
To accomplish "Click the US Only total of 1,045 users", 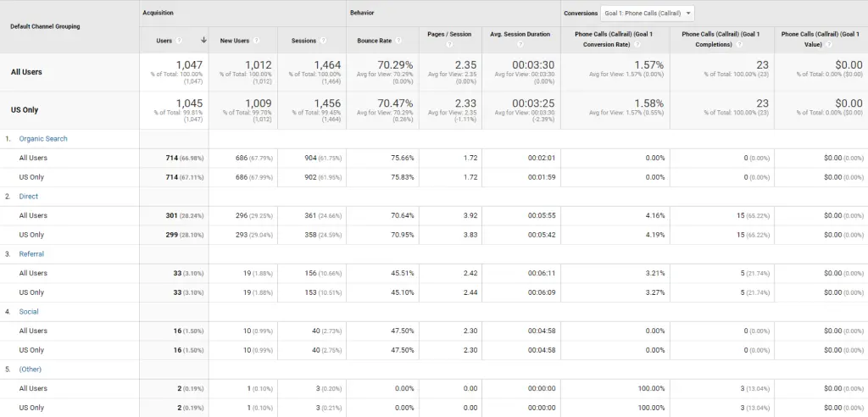I will [189, 103].
